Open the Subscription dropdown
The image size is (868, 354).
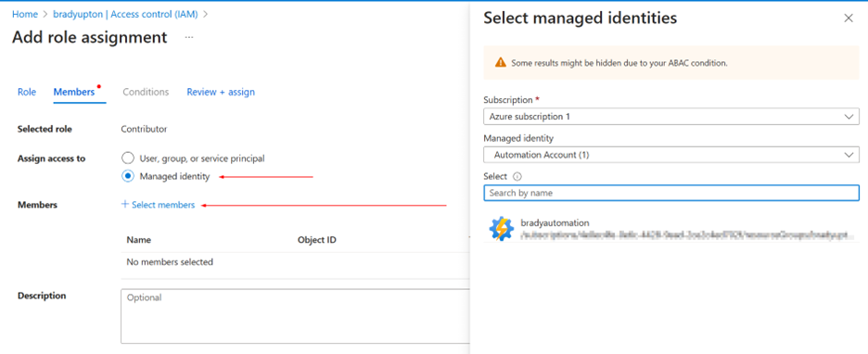(670, 117)
